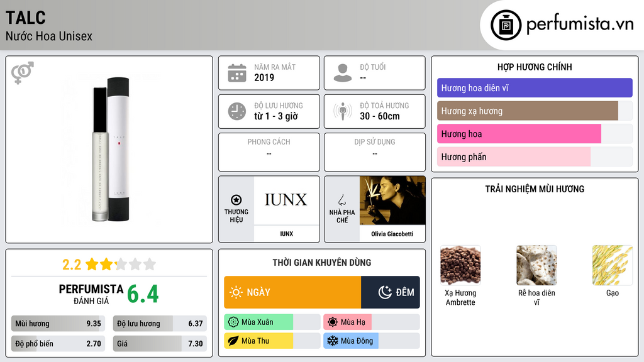Click the calendar icon beside Năm ra mắt

coord(237,73)
